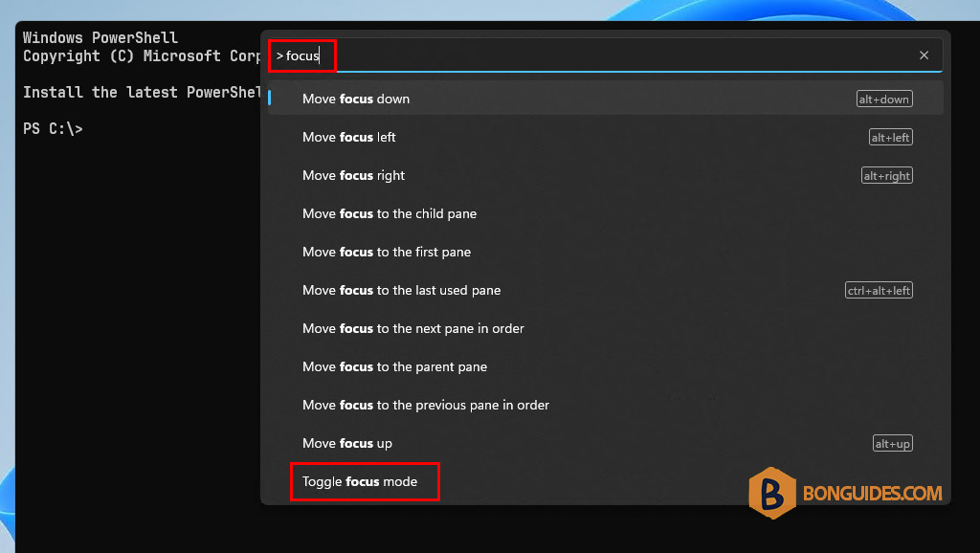Click the alt+left shortcut badge
980x553 pixels.
coord(891,137)
